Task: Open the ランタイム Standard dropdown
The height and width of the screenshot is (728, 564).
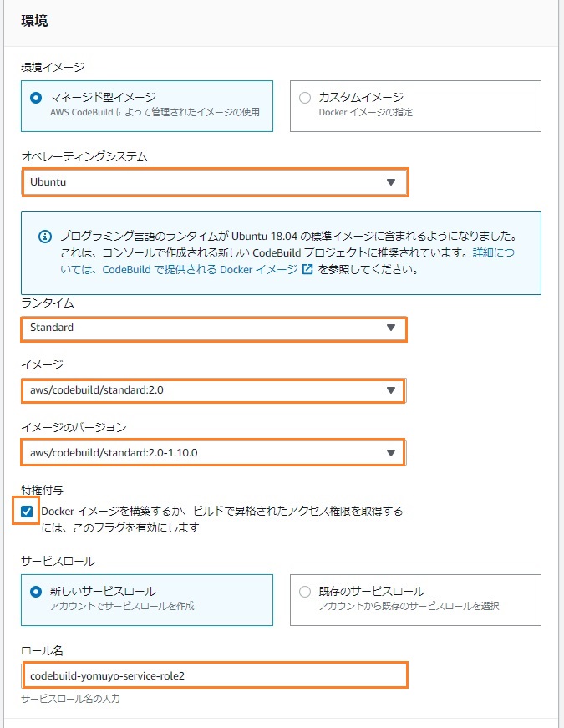Action: coord(214,329)
